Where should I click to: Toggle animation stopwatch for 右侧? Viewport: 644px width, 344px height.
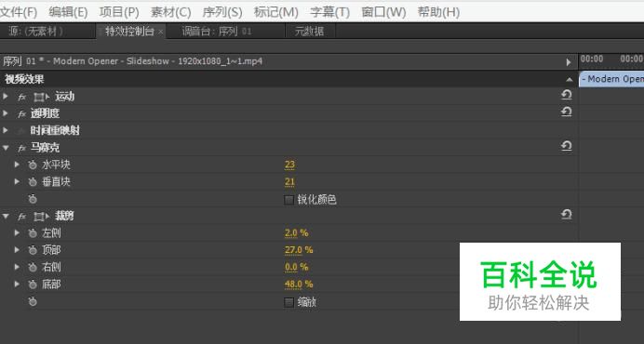point(33,267)
